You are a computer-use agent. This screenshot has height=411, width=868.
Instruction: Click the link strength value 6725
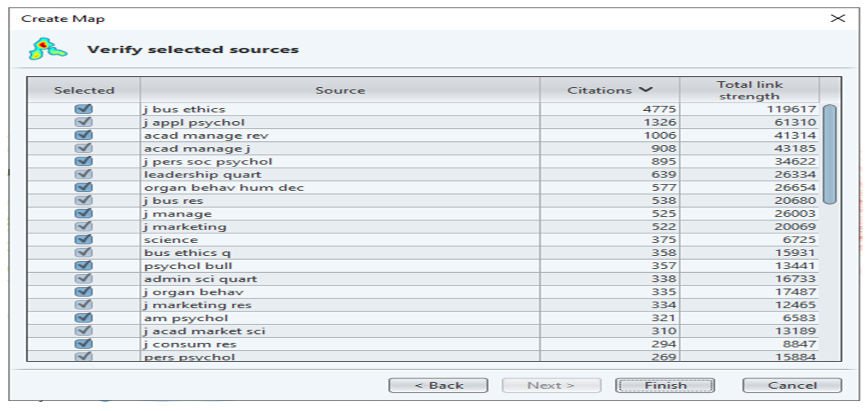[799, 240]
